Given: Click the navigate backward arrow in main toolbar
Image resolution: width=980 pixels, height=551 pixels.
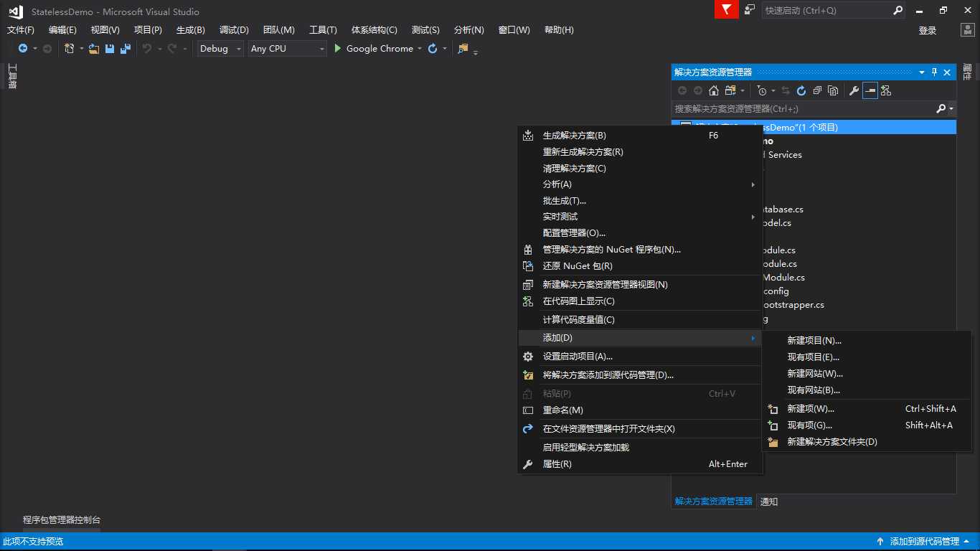Looking at the screenshot, I should [x=23, y=49].
